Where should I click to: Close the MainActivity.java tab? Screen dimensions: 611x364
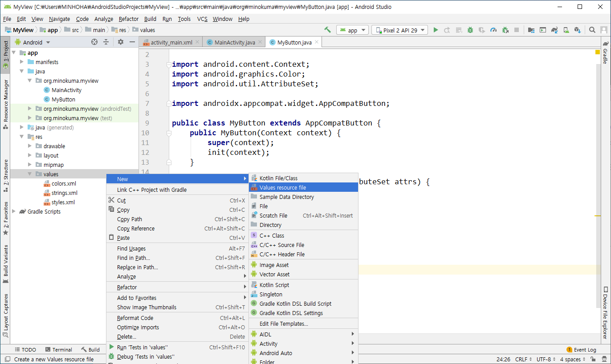tap(261, 42)
